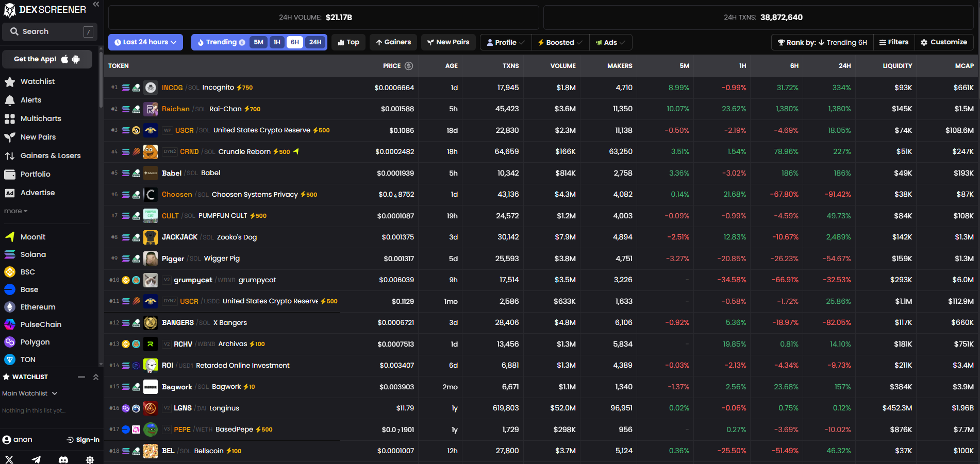Switch trending timeframe to 5M
This screenshot has width=980, height=464.
[258, 42]
